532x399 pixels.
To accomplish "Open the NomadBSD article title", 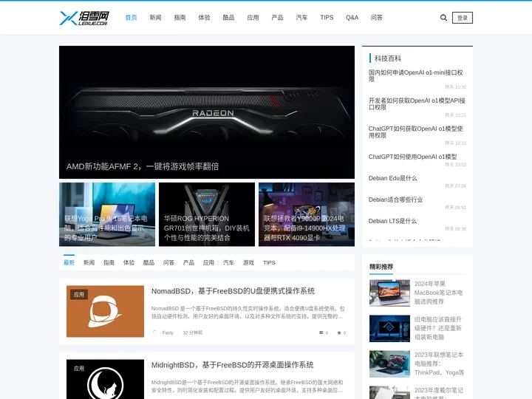I will click(x=233, y=291).
